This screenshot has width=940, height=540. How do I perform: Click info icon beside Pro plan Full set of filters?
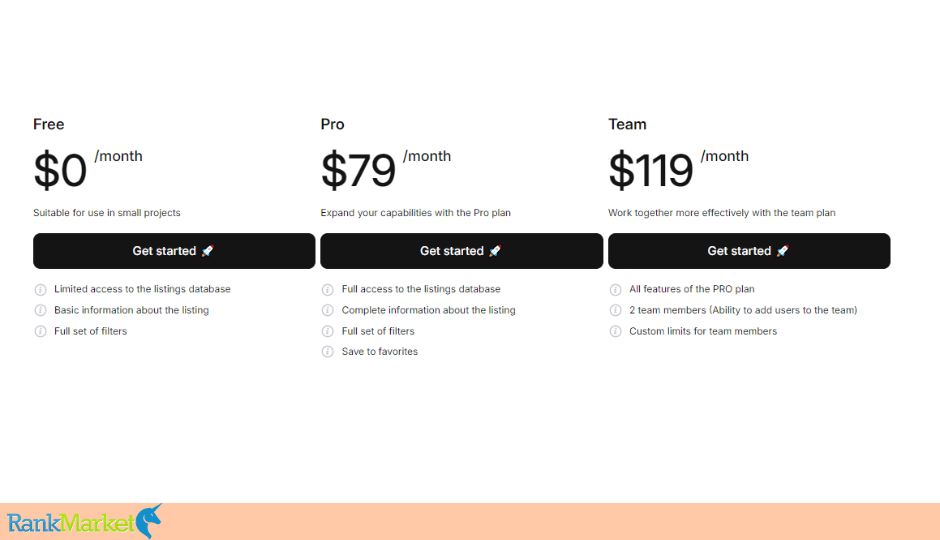click(327, 331)
